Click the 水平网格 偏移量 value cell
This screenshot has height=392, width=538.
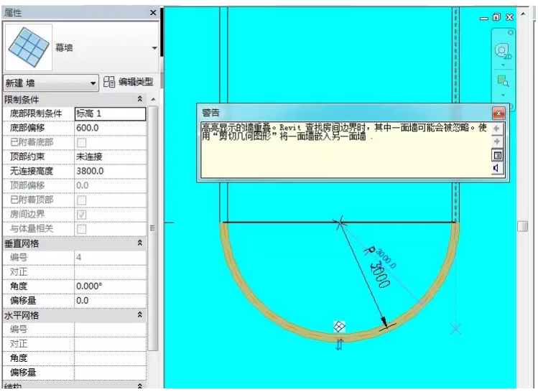[110, 373]
